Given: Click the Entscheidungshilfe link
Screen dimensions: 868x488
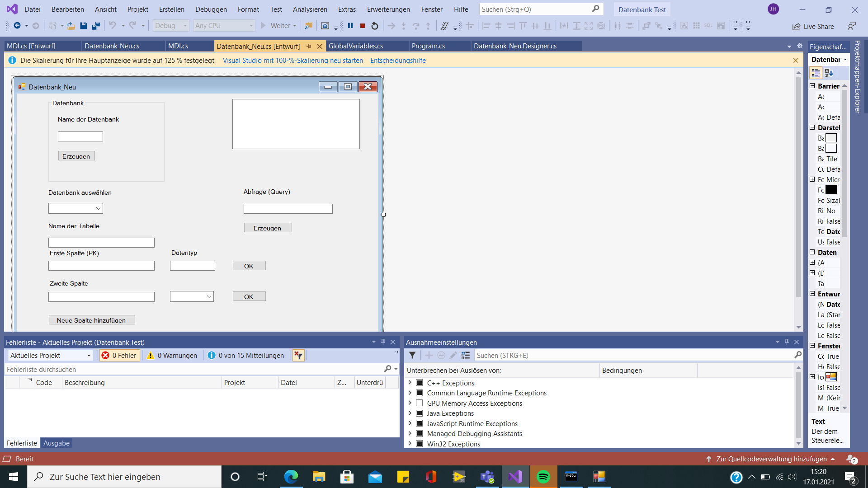Looking at the screenshot, I should pyautogui.click(x=398, y=61).
